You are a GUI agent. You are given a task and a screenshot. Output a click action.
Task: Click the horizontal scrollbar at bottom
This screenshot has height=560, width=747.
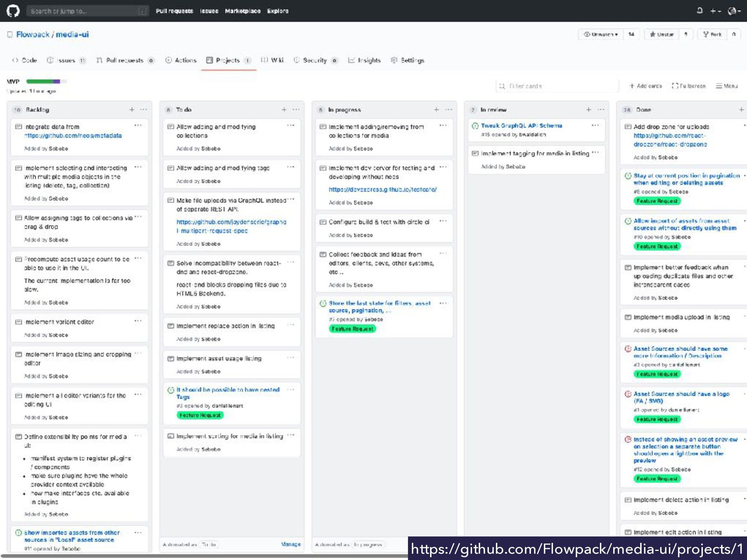click(204, 556)
